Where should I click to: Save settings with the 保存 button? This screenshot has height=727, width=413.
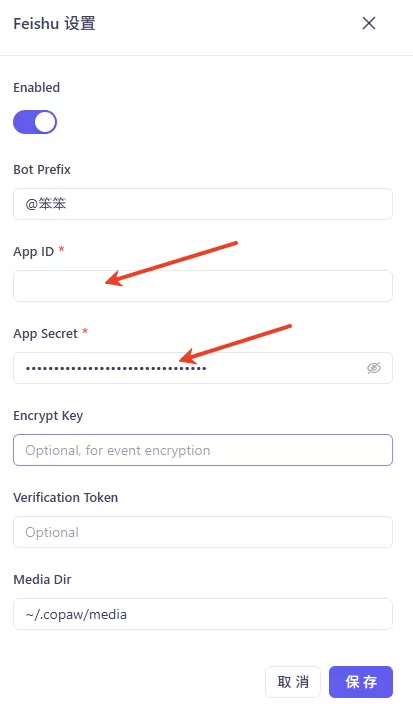point(361,682)
